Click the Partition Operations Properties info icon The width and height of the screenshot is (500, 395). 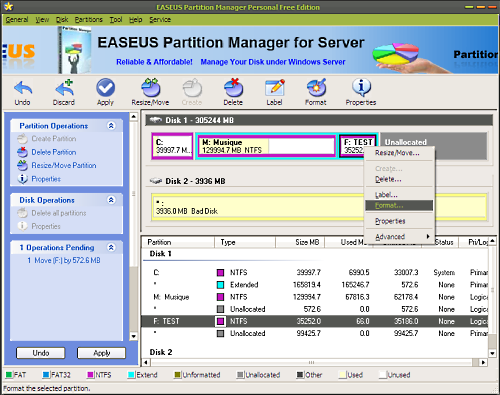22,179
